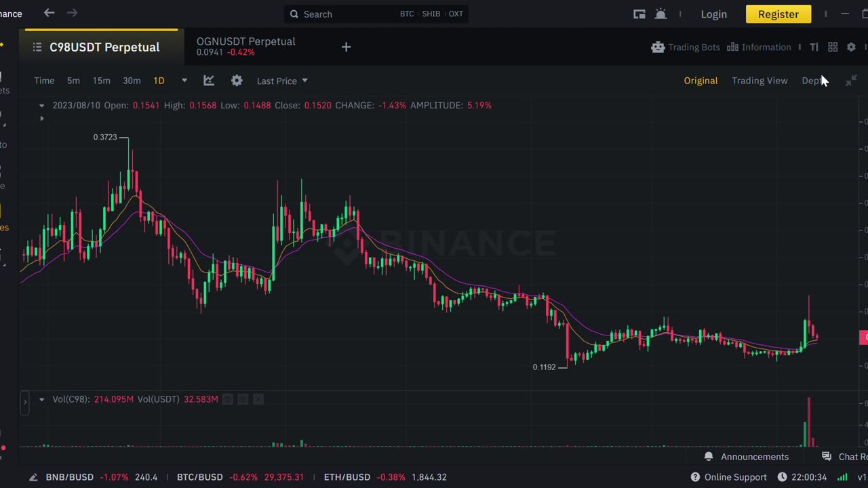Switch to Time chart mode
The height and width of the screenshot is (488, 868).
(44, 81)
